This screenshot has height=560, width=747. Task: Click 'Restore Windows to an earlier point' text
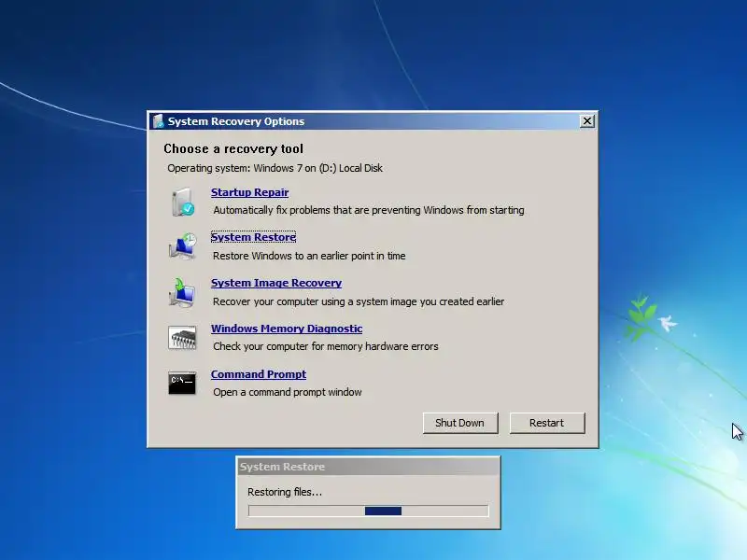pyautogui.click(x=309, y=256)
